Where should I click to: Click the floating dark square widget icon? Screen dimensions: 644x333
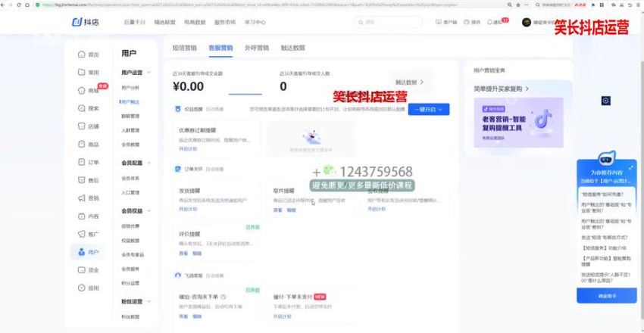(x=606, y=101)
